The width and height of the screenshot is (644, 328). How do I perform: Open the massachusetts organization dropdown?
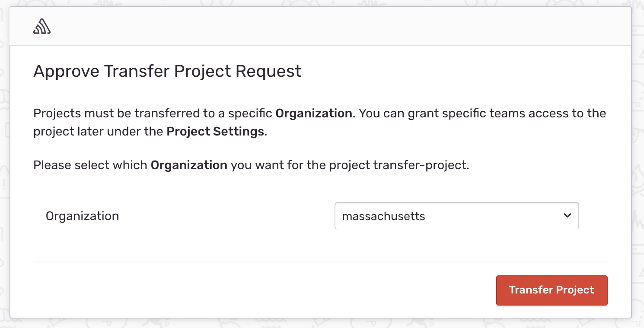pyautogui.click(x=456, y=216)
